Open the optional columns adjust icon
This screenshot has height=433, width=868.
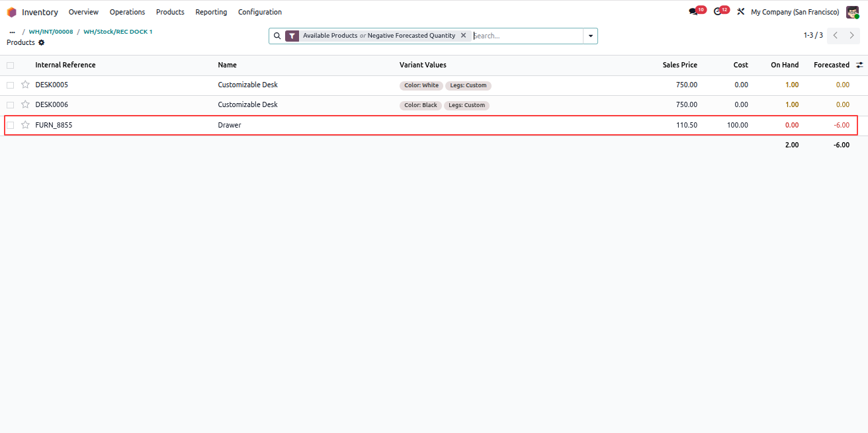(x=859, y=65)
